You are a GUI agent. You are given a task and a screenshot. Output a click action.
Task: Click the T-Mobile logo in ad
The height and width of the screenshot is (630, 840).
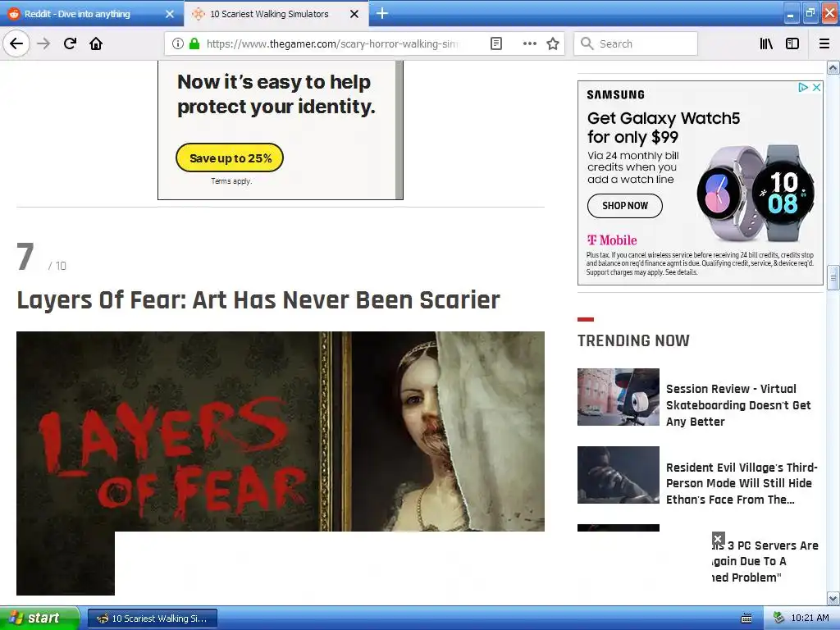tap(611, 240)
